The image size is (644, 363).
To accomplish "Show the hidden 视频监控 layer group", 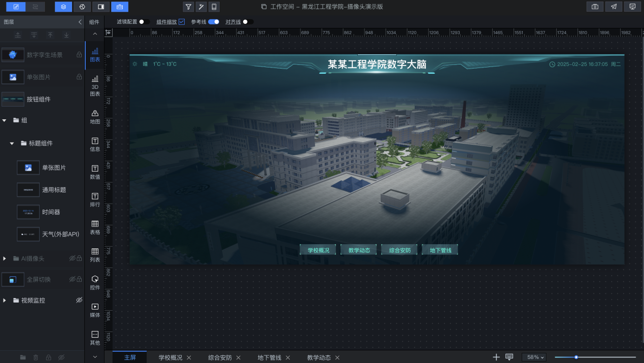I will (x=79, y=300).
